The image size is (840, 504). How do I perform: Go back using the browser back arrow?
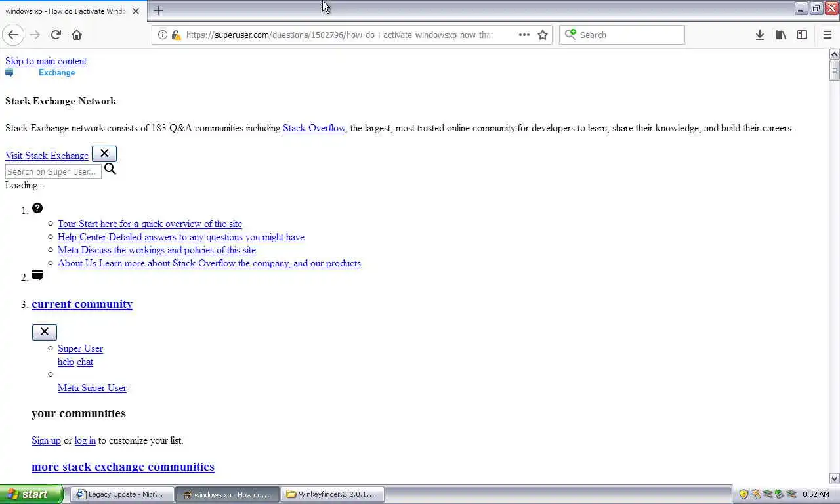pyautogui.click(x=13, y=35)
